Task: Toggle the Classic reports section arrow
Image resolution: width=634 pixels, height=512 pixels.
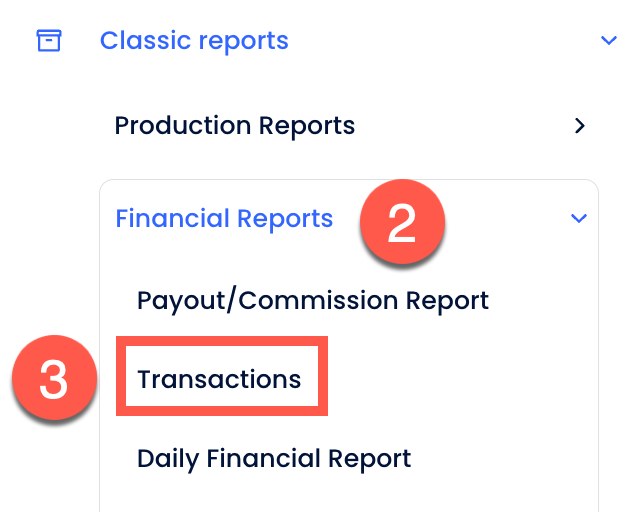Action: [x=608, y=41]
